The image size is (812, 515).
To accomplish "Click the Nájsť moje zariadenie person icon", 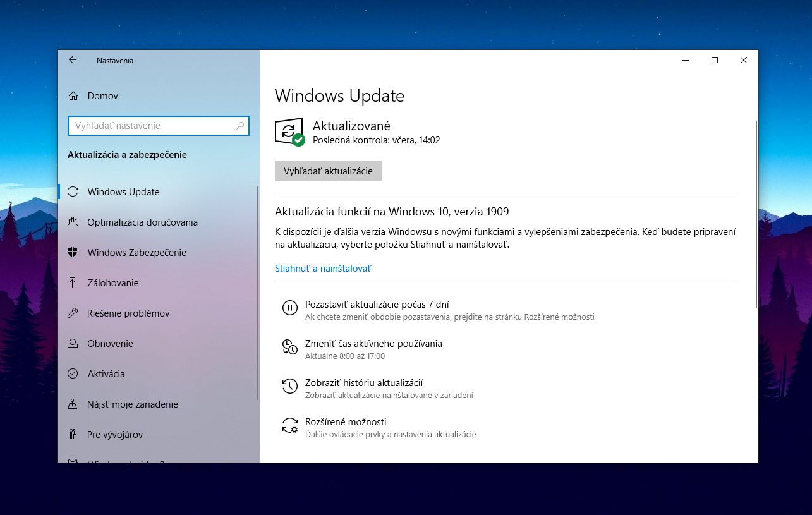I will (73, 404).
